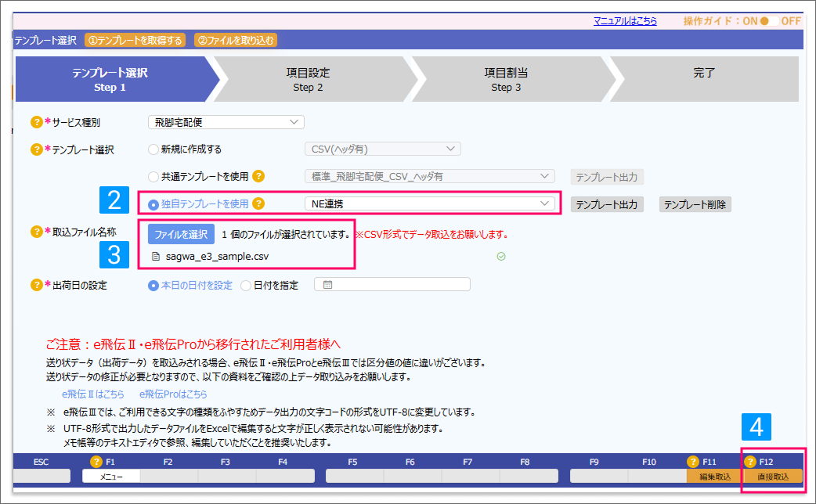The width and height of the screenshot is (816, 504).
Task: Click help icon next to 独自テンプレートを使用
Action: [258, 203]
